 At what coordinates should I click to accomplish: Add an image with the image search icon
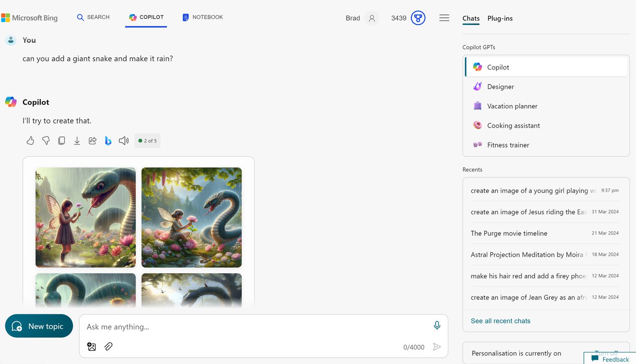pos(92,347)
